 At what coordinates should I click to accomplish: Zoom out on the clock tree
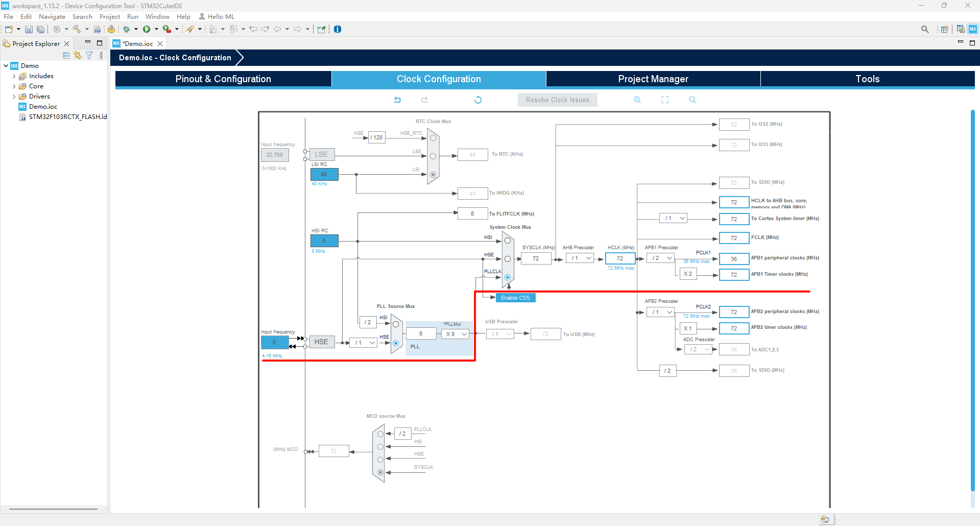(x=692, y=100)
